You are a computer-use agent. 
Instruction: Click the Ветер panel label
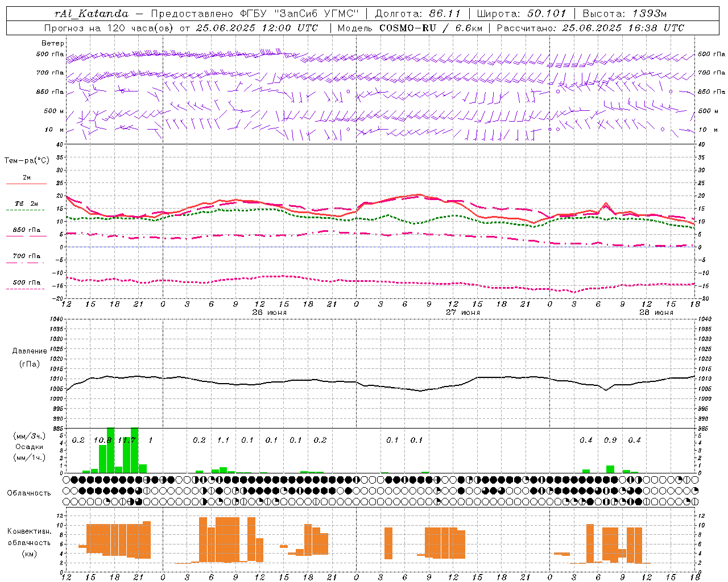pyautogui.click(x=53, y=43)
